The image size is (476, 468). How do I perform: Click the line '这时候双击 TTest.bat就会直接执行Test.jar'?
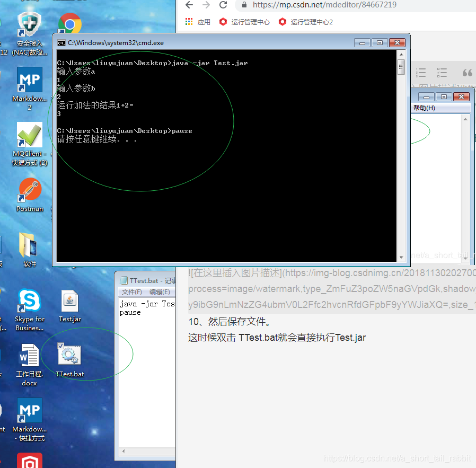click(277, 338)
